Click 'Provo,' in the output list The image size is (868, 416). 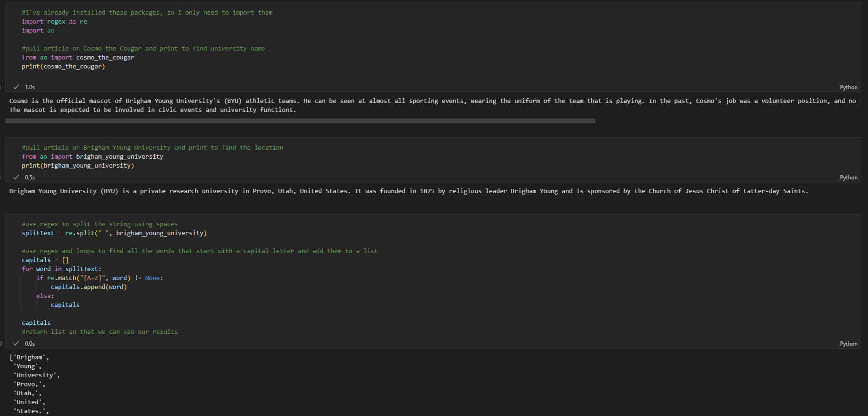pos(29,384)
